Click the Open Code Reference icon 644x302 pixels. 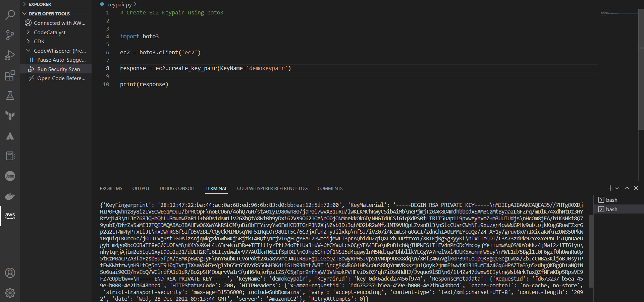click(31, 78)
